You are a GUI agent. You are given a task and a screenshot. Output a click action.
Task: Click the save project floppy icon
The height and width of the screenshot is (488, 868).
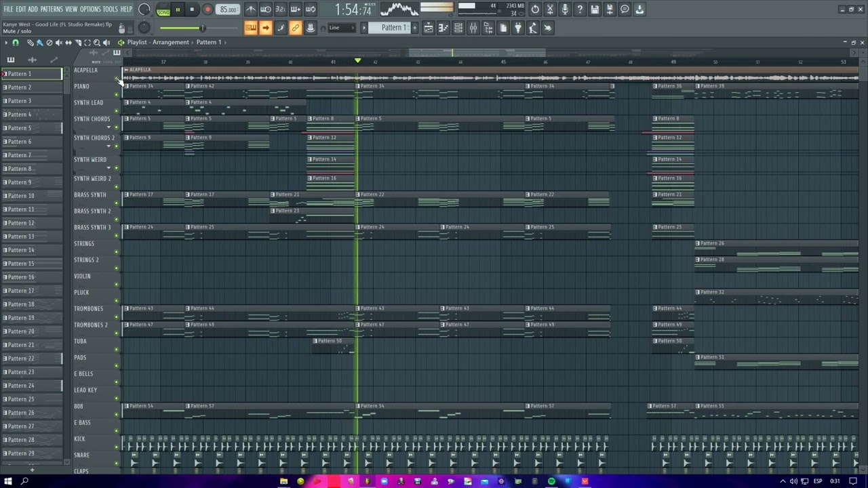[595, 9]
